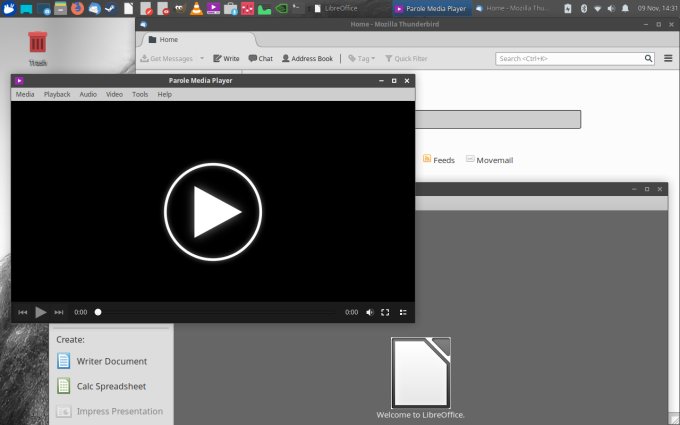Launch Firefox from the top panel

(x=77, y=8)
